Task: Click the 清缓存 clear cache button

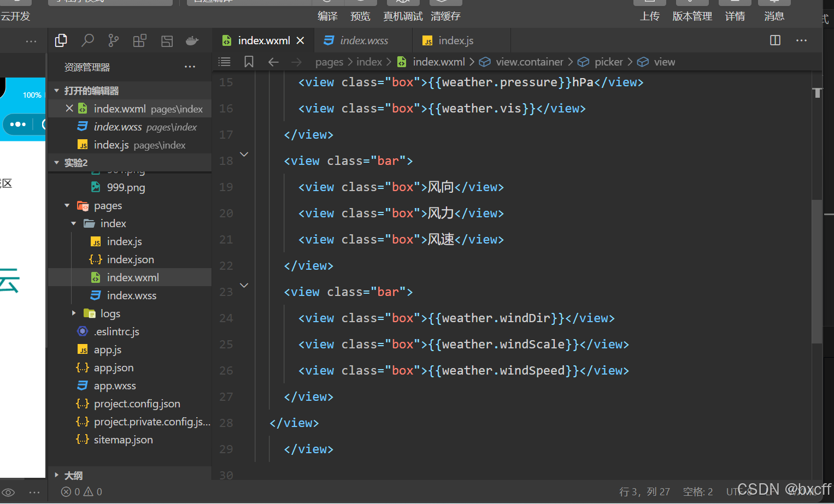Action: (x=445, y=16)
